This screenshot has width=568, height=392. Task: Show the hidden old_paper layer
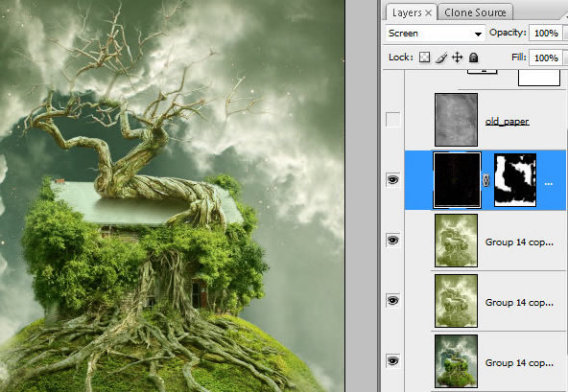[393, 120]
